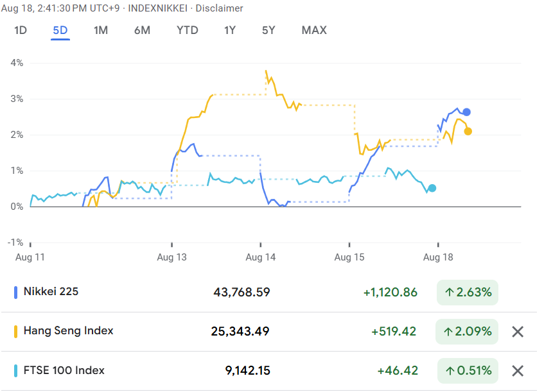Viewport: 544px width, 392px height.
Task: Click the Hang Seng value 25,343.49
Action: point(240,331)
